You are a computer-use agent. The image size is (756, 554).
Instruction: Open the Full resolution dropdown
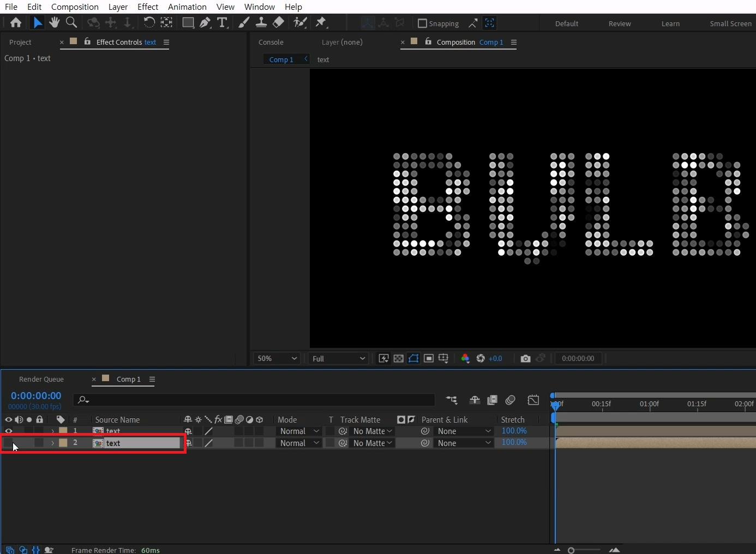(338, 358)
